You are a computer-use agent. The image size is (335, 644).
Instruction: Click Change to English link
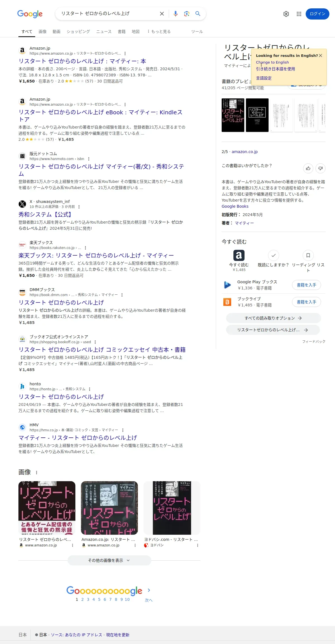272,62
